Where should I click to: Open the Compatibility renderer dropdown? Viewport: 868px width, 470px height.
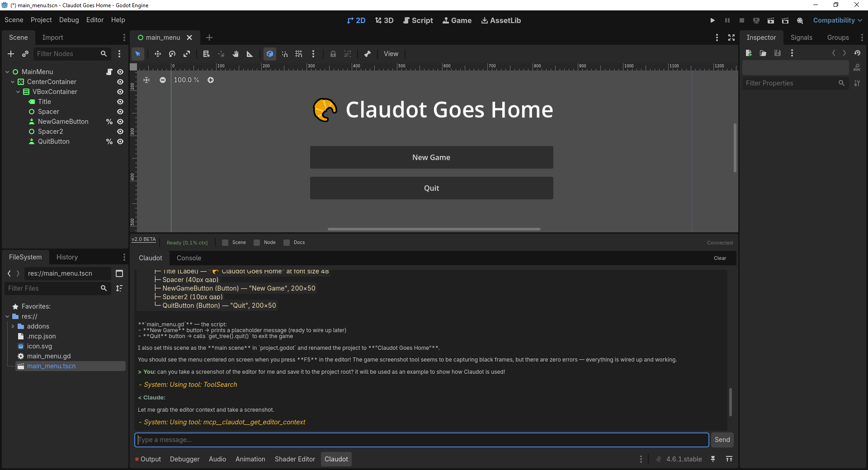[837, 20]
